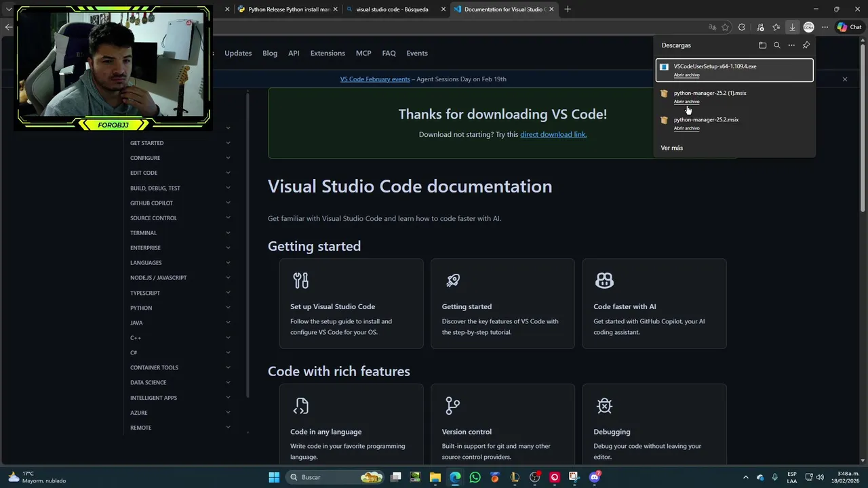The height and width of the screenshot is (488, 868).
Task: Show hidden system tray icons
Action: click(746, 477)
